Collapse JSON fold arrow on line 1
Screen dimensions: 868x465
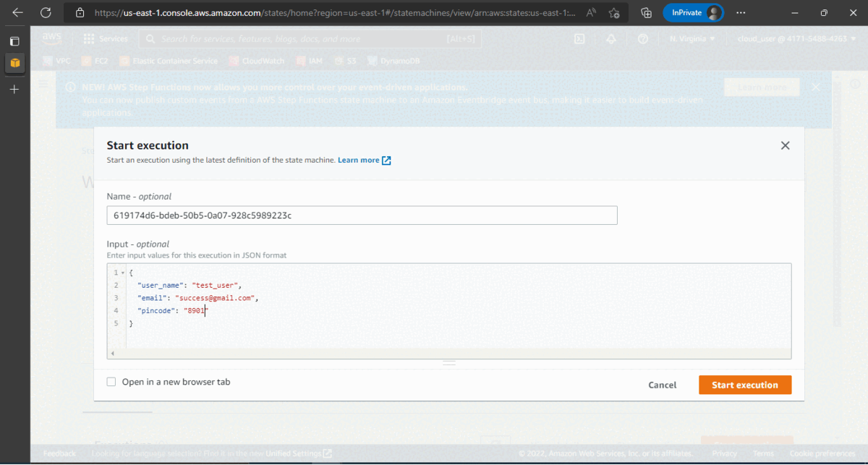coord(123,272)
